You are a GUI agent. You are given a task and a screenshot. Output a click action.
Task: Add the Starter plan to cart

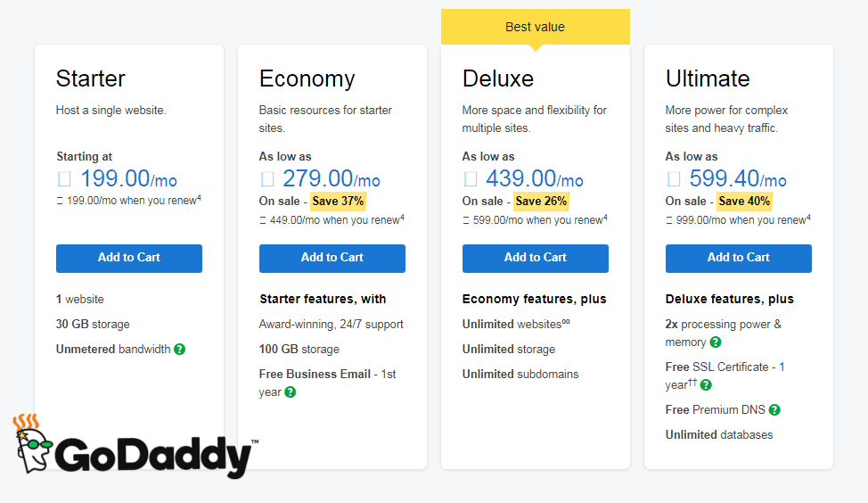[129, 258]
